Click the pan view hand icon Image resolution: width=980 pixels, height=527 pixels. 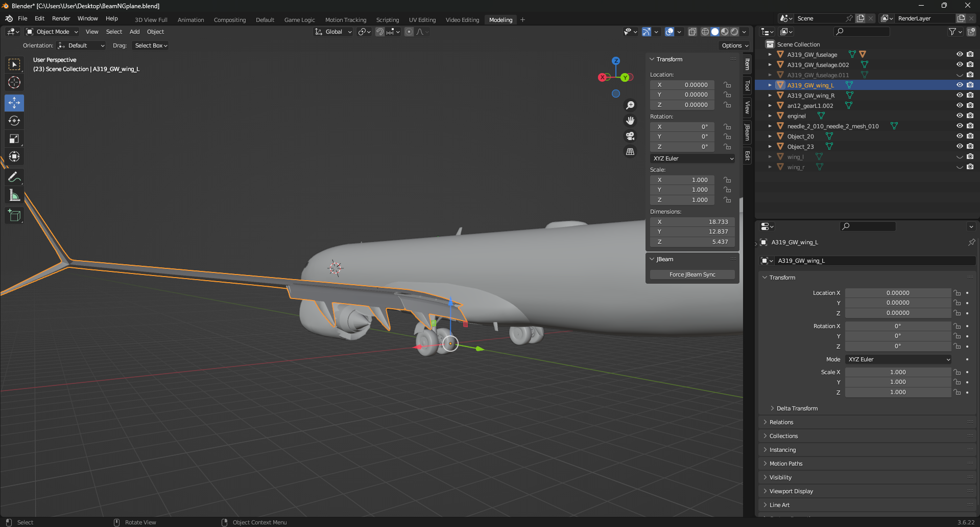coord(631,121)
